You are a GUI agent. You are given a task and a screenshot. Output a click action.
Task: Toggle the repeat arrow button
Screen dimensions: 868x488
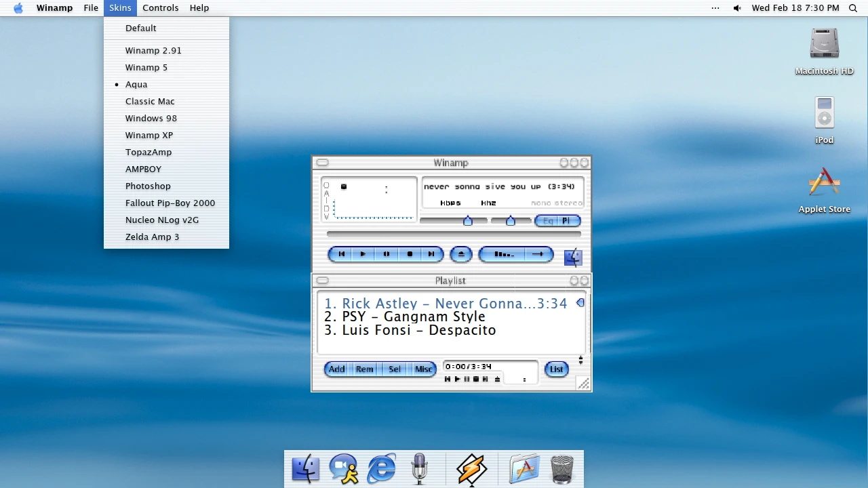[x=538, y=254]
